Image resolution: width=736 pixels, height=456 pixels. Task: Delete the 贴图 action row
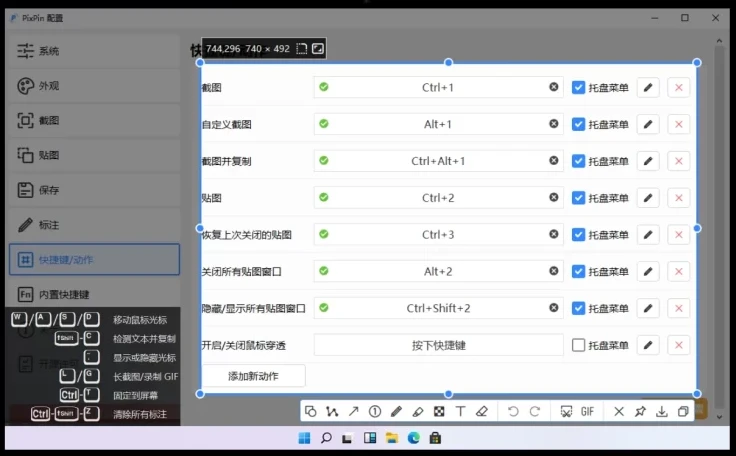tap(679, 198)
